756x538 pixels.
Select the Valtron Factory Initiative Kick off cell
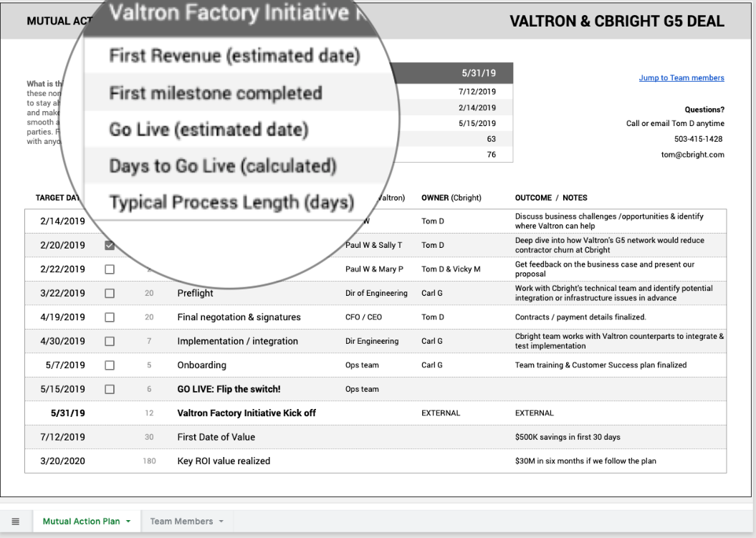click(x=247, y=413)
